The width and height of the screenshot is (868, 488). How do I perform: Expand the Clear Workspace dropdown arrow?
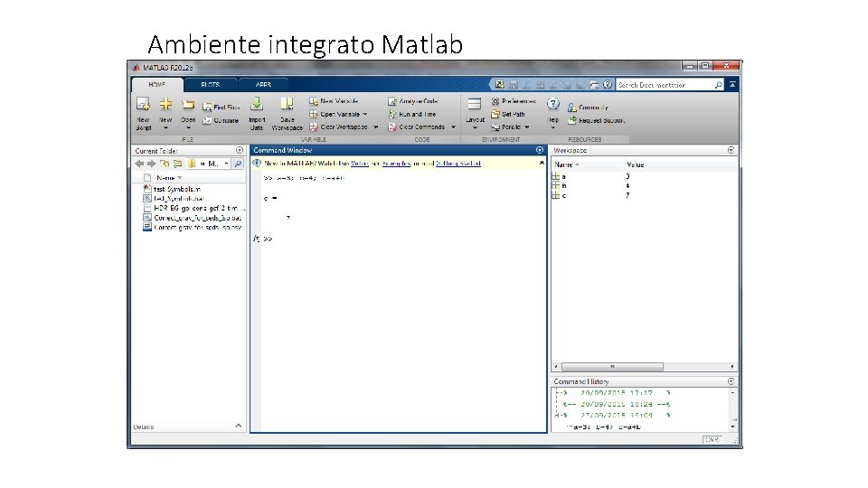point(376,127)
